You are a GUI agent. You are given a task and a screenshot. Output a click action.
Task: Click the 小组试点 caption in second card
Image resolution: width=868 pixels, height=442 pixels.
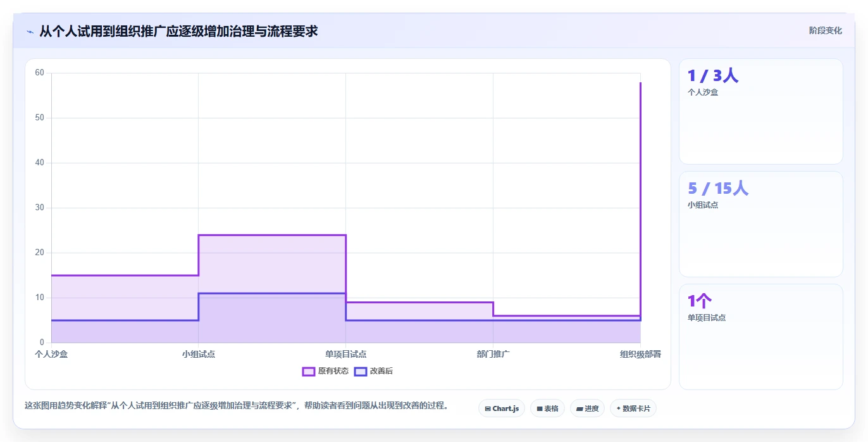pyautogui.click(x=703, y=205)
